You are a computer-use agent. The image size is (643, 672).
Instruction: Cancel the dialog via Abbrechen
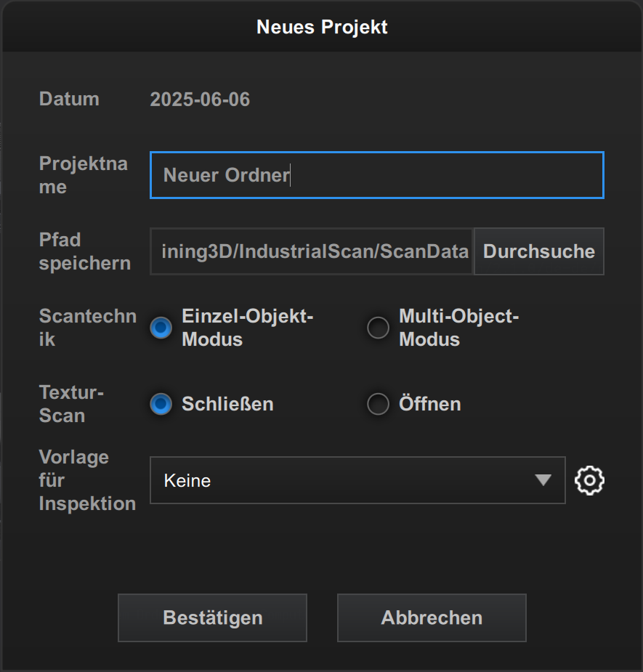[x=432, y=618]
